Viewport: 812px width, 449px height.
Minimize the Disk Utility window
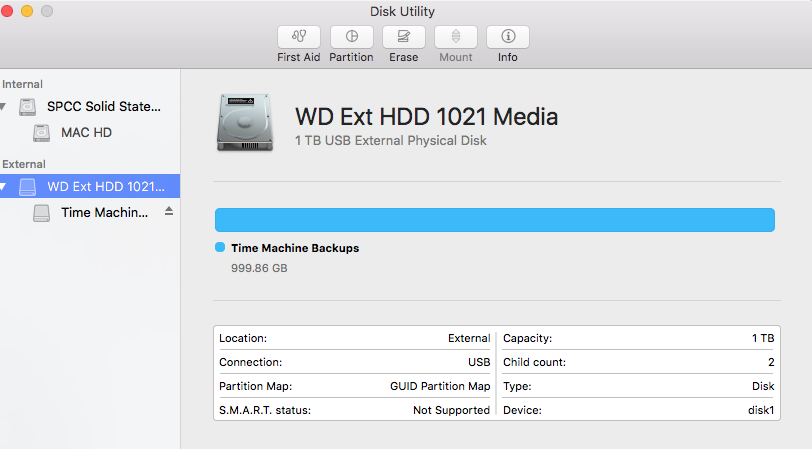27,11
